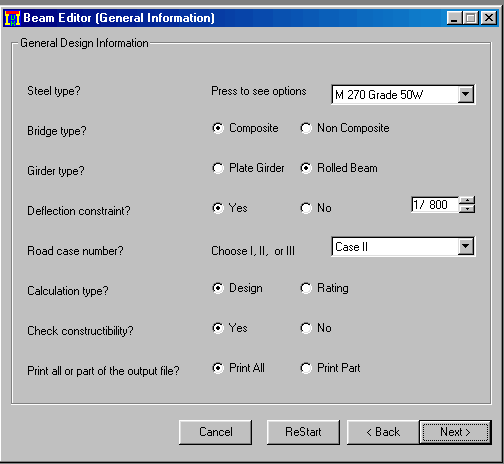Click the 1/800 deflection limit field
504x464 pixels.
tap(435, 204)
